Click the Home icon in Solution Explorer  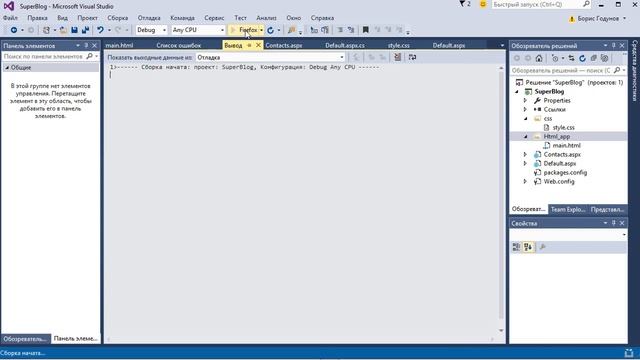539,58
